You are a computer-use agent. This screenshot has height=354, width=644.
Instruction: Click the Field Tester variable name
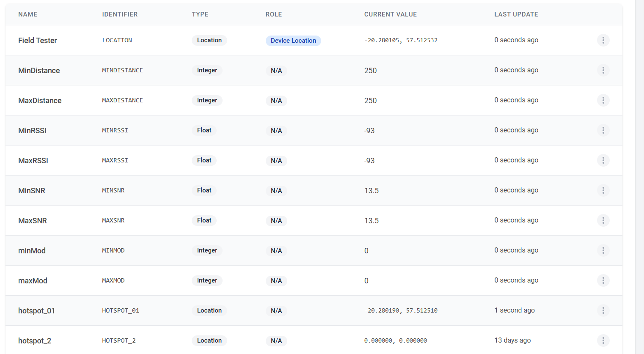(x=38, y=41)
